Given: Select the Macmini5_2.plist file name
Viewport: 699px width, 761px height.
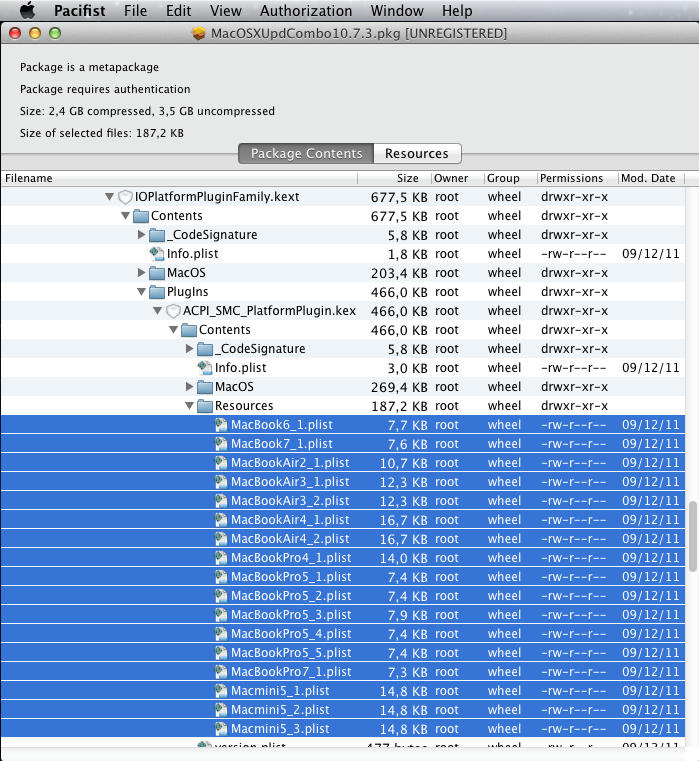Looking at the screenshot, I should (280, 710).
